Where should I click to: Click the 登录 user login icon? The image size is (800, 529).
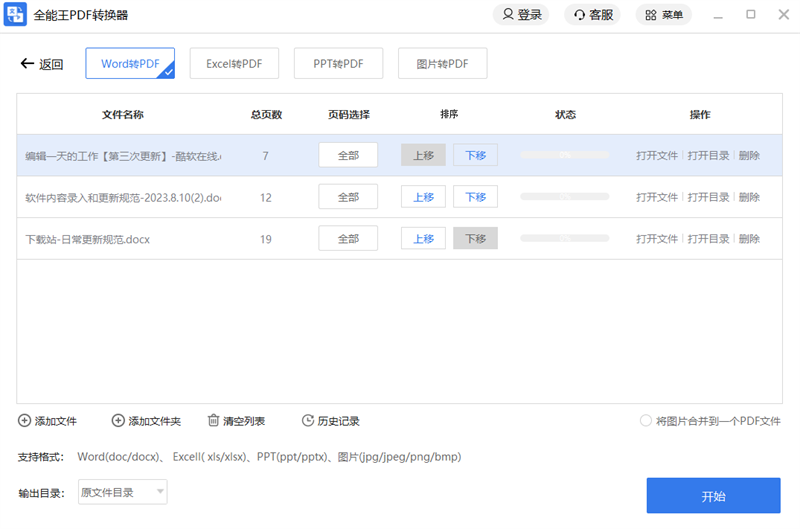508,15
